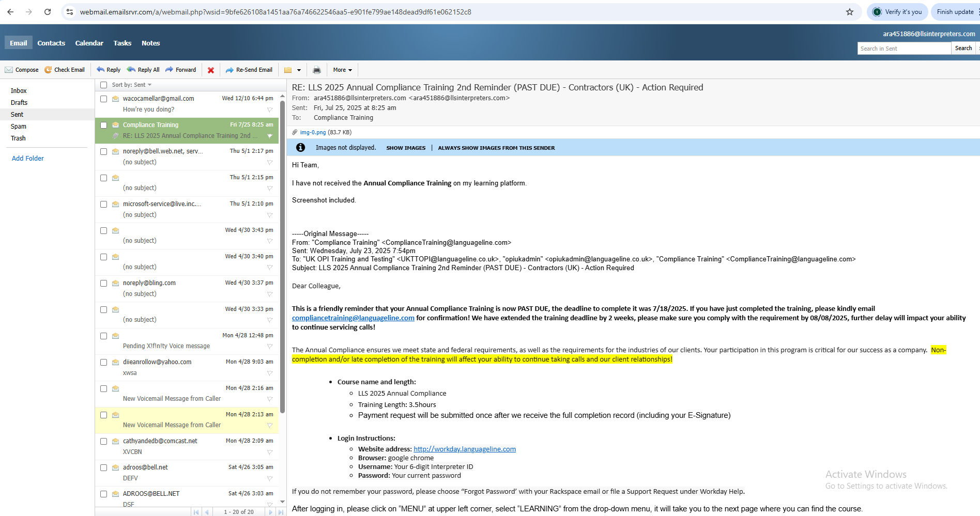The width and height of the screenshot is (980, 516).
Task: Open the move-to-folder dropdown arrow
Action: tap(299, 70)
